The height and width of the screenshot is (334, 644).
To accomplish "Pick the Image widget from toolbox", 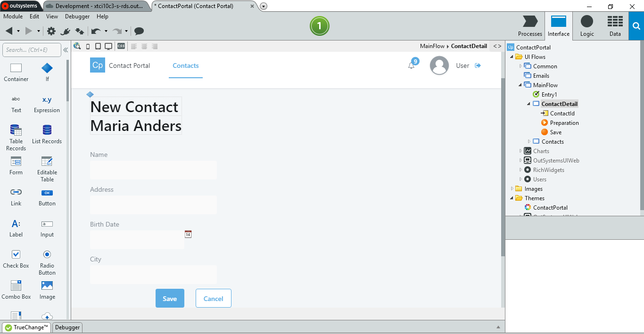I will tap(47, 290).
